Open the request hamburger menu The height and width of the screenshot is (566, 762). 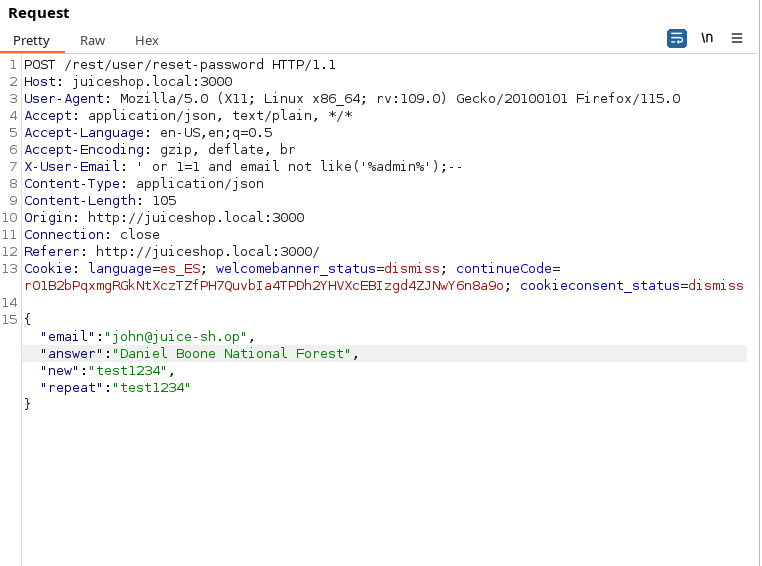point(737,38)
